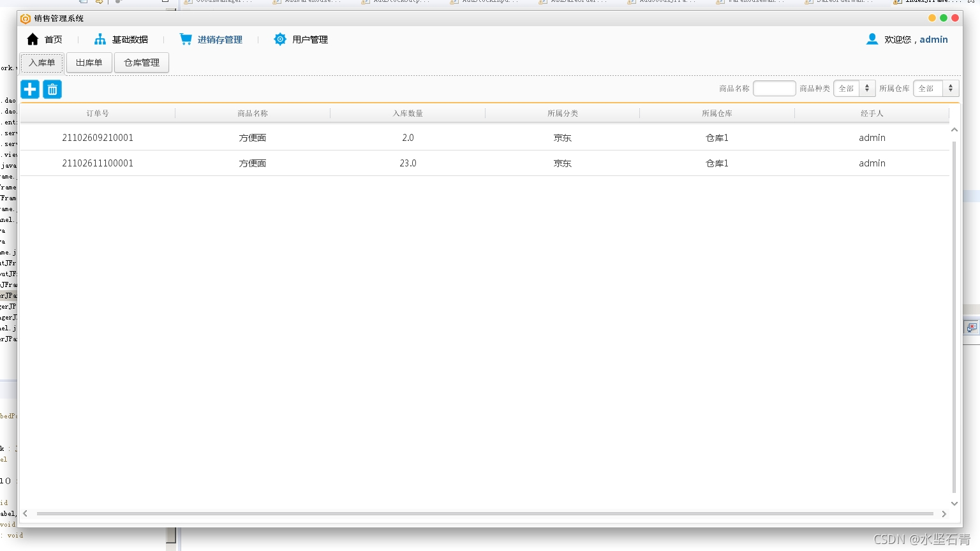Click the house icon for 首页
980x551 pixels.
tap(33, 40)
